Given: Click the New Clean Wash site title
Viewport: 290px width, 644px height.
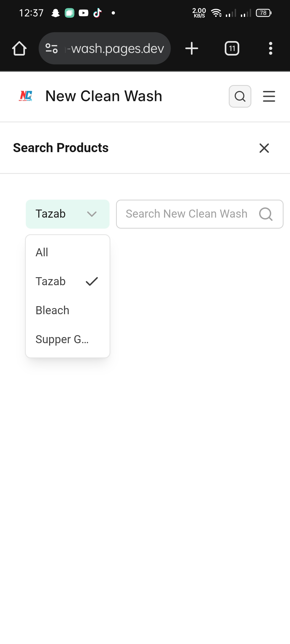Looking at the screenshot, I should tap(104, 96).
